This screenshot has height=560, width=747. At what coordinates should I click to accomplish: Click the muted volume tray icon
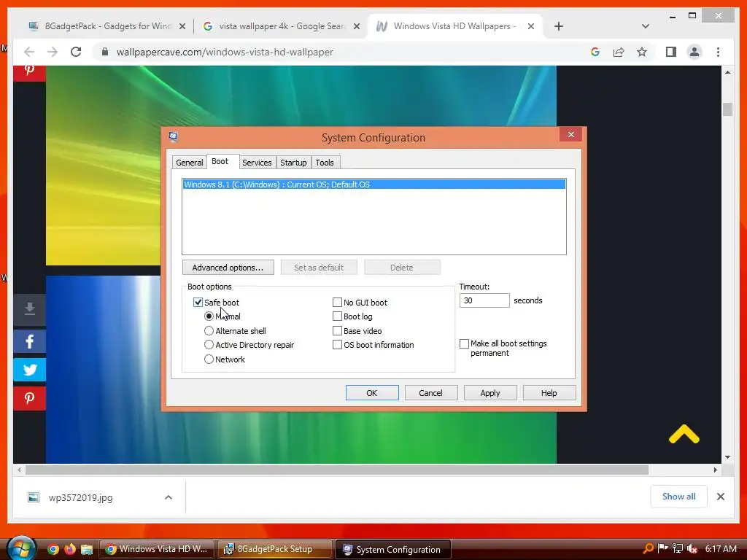tap(692, 548)
